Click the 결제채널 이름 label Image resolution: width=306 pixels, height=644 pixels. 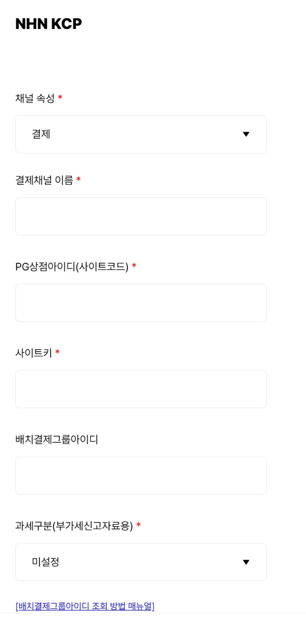click(44, 180)
